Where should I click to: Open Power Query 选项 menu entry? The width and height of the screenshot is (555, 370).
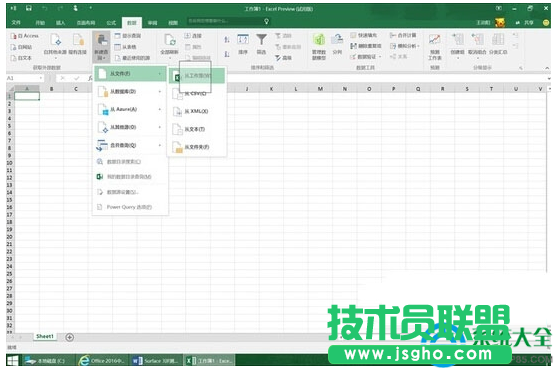130,207
